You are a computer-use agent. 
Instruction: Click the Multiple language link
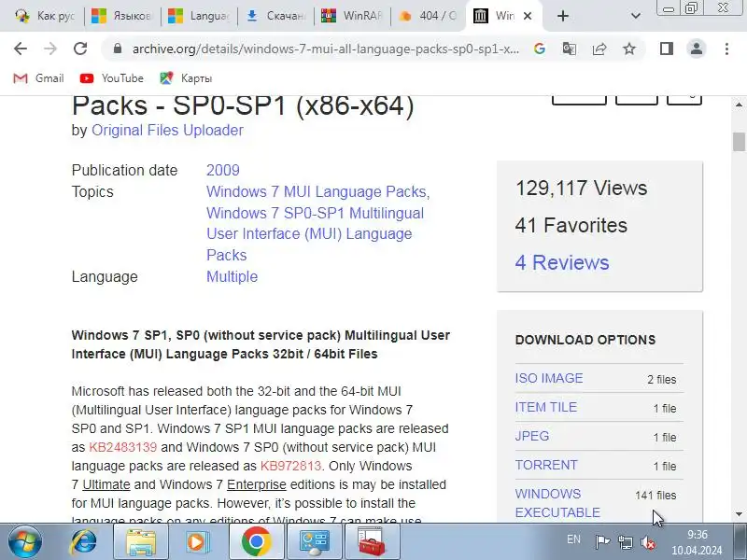click(x=232, y=276)
